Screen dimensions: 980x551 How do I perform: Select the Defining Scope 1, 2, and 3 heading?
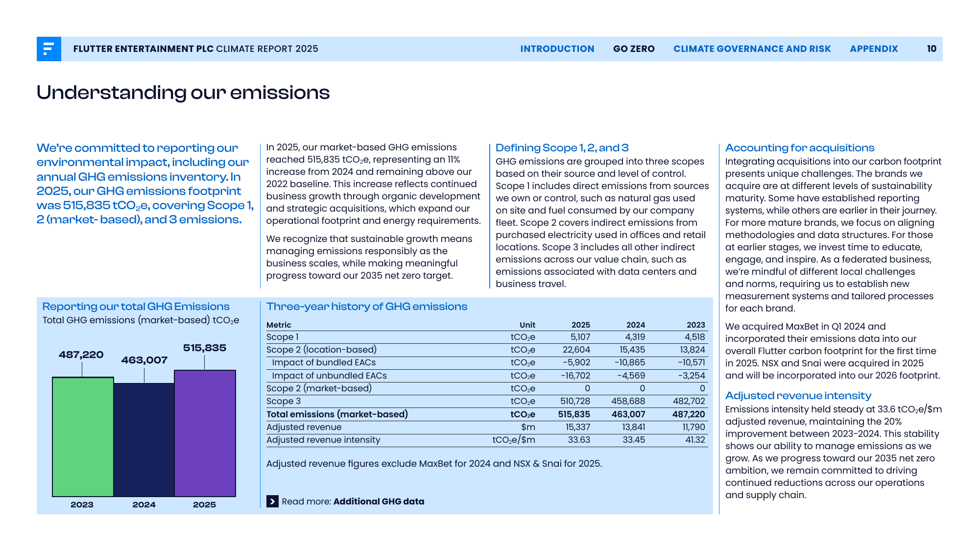[562, 148]
